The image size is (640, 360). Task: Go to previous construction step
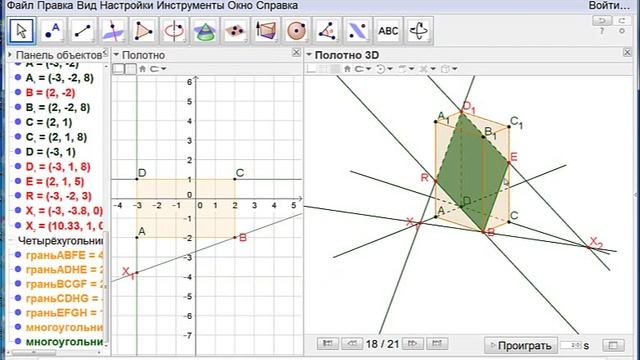352,344
